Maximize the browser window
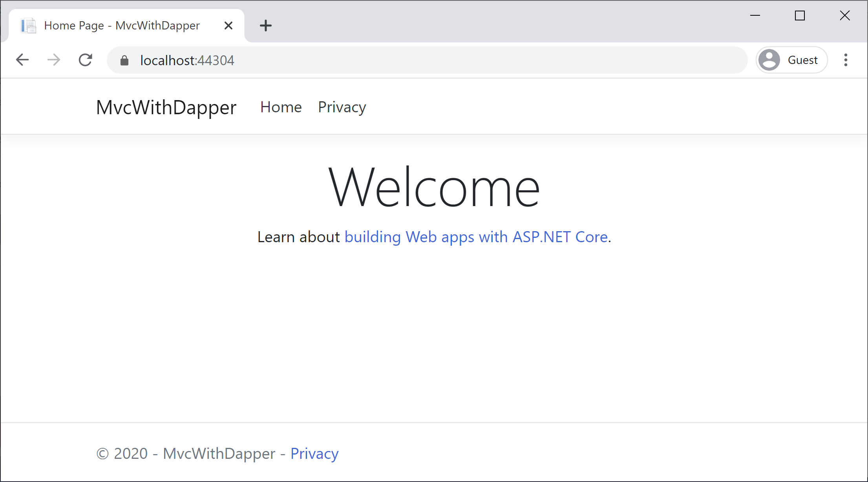This screenshot has height=482, width=868. [x=800, y=16]
